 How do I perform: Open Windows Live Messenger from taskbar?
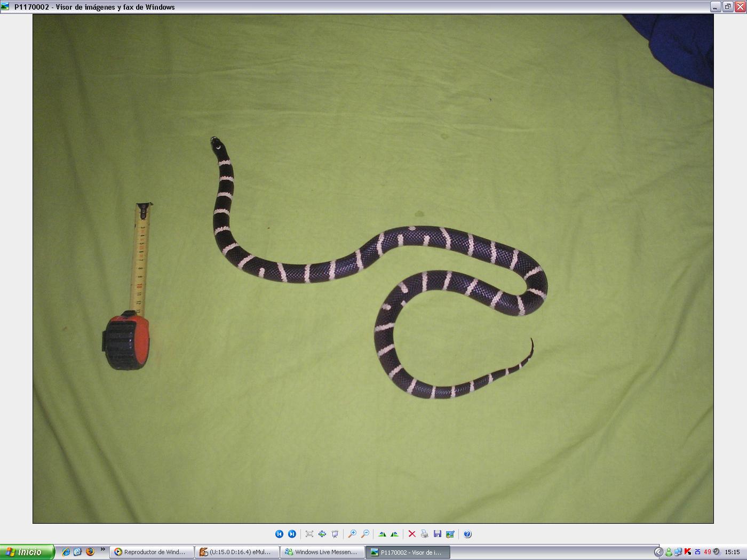tap(322, 552)
